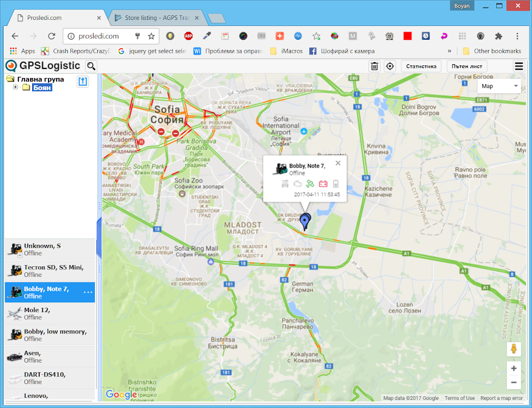The height and width of the screenshot is (408, 532).
Task: Click the airplane icon of Mole 12 row
Action: [x=15, y=313]
